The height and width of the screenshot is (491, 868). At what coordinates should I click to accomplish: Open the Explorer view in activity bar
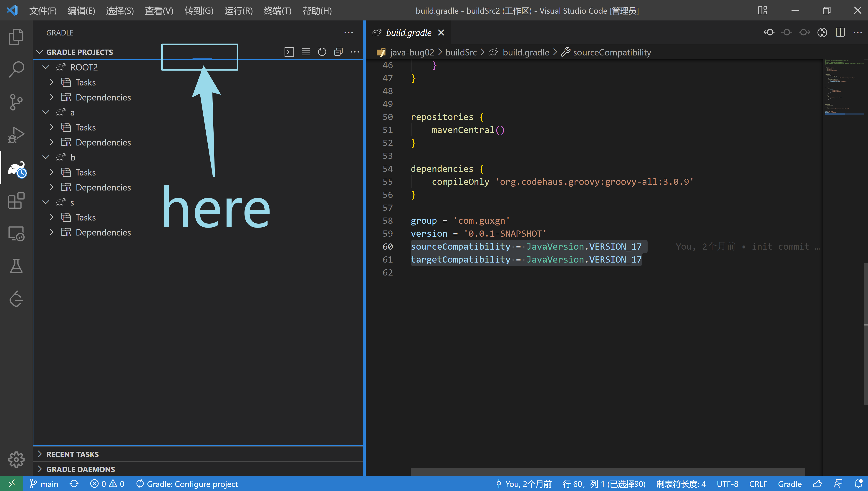(x=16, y=36)
